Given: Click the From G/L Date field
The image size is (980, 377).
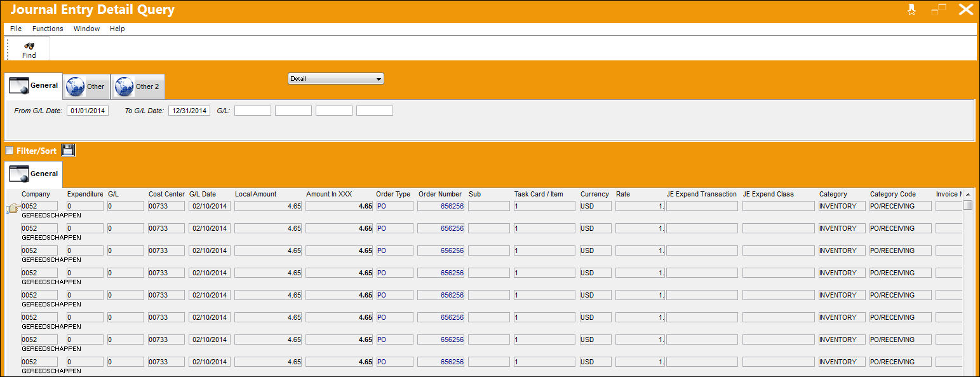Looking at the screenshot, I should tap(88, 111).
